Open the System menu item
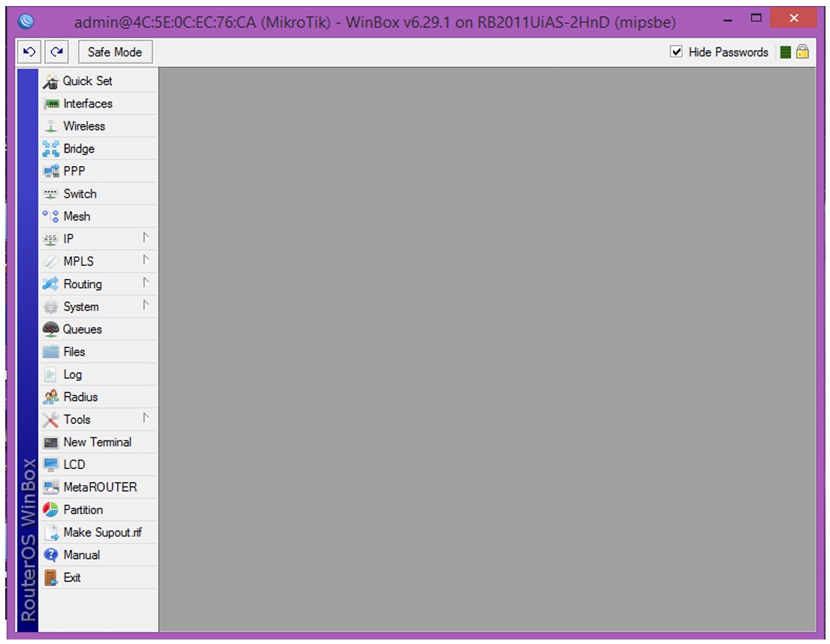This screenshot has width=830, height=644. tap(98, 307)
